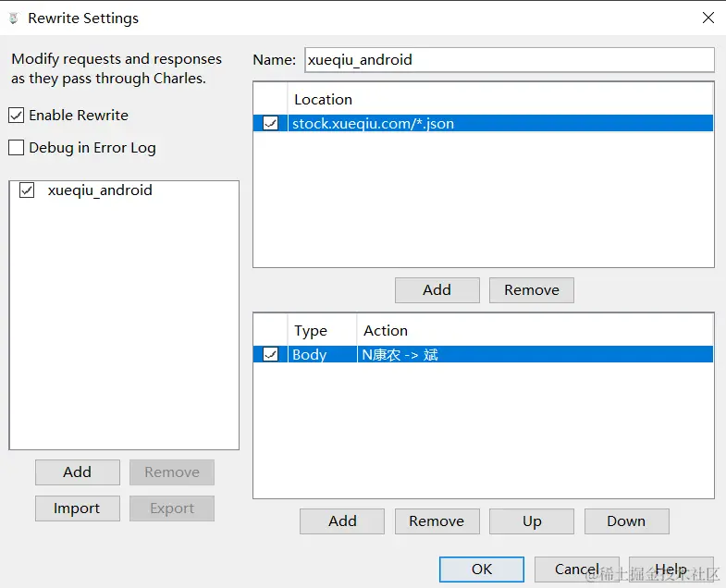
Task: Add a new rewrite set
Action: click(78, 472)
